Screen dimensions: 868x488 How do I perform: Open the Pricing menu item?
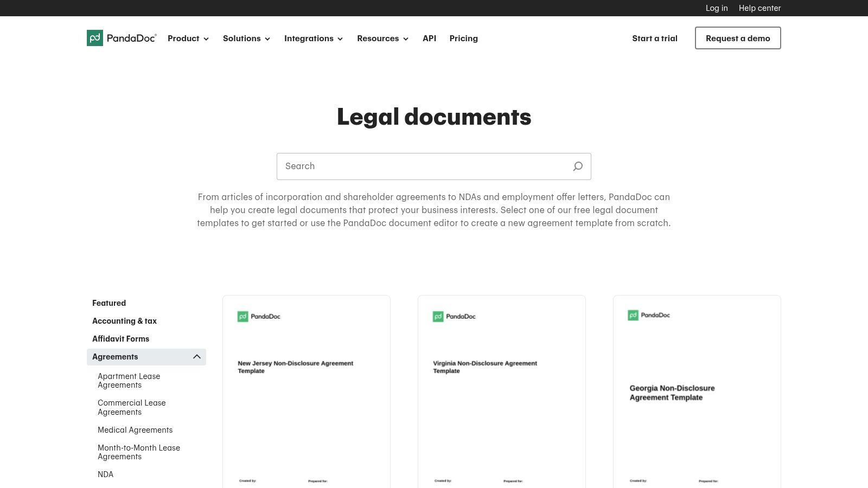pos(463,38)
